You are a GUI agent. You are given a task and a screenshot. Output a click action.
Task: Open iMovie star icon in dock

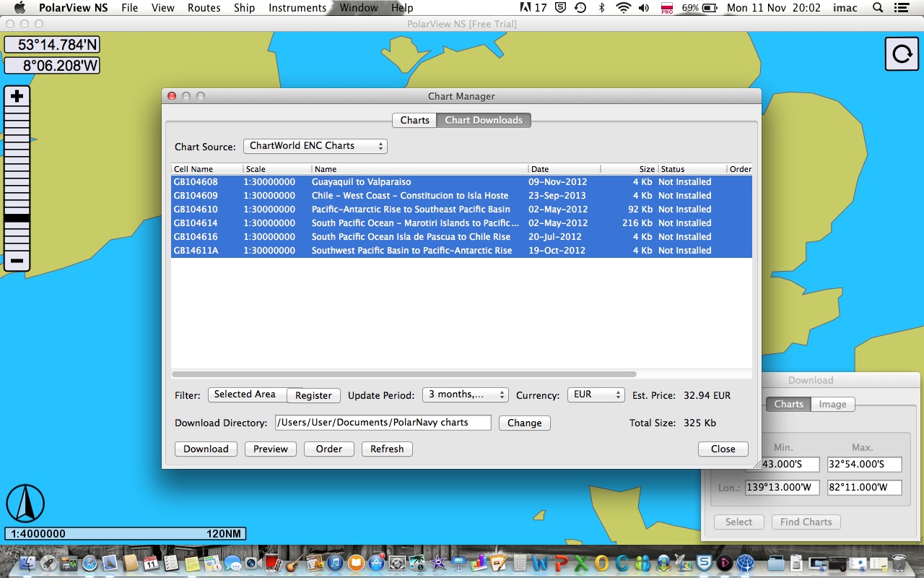(438, 563)
